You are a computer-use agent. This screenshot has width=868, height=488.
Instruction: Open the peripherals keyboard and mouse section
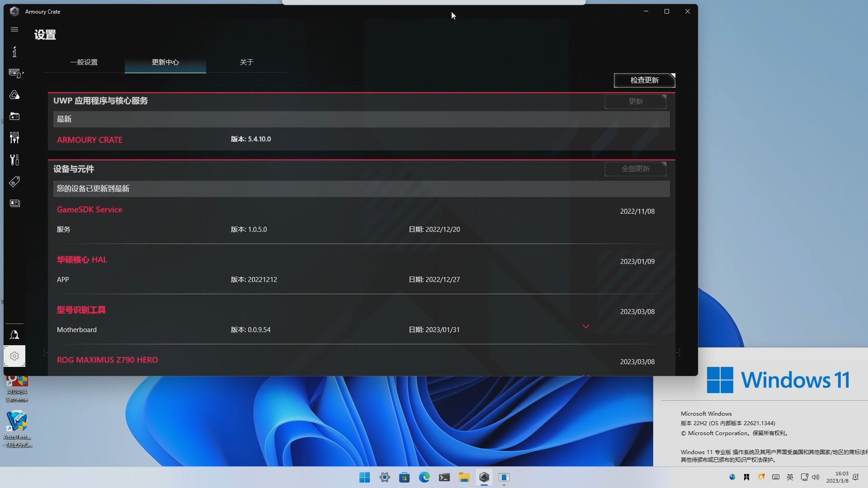pos(14,73)
